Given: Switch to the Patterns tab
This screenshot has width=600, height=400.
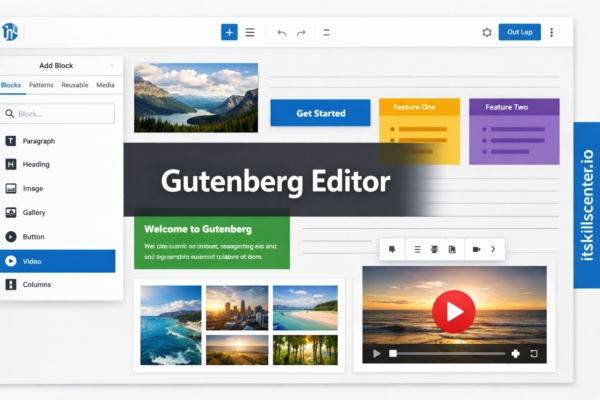Looking at the screenshot, I should coord(41,86).
